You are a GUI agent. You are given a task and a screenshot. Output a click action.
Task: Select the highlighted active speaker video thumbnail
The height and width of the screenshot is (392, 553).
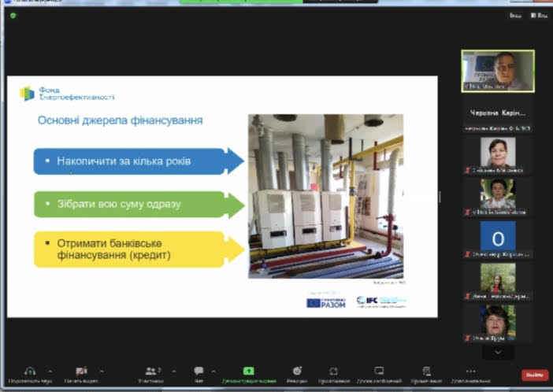point(498,71)
